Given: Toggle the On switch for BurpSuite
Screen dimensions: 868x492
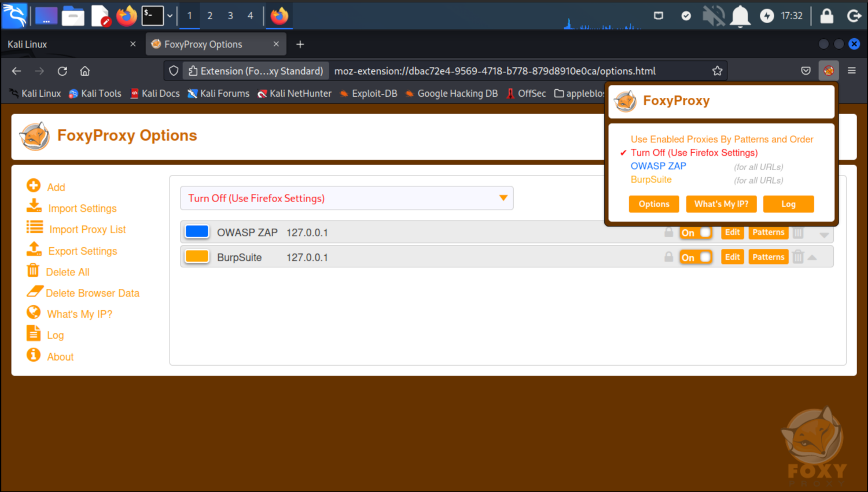Looking at the screenshot, I should click(x=696, y=258).
